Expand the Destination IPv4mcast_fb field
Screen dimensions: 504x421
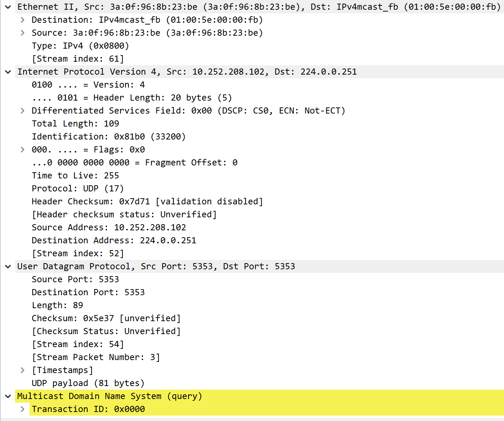[x=22, y=20]
